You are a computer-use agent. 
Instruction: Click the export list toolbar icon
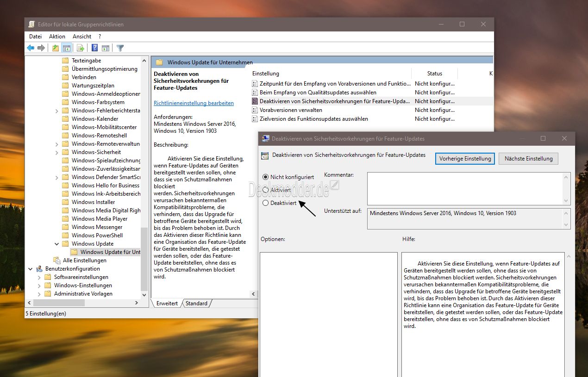tap(81, 48)
